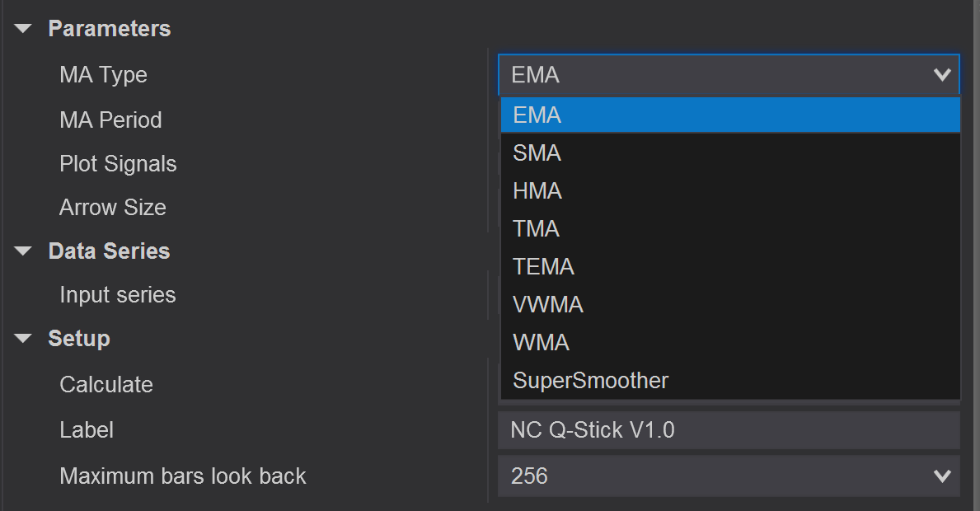980x511 pixels.
Task: Choose SuperSmoother smoothing type
Action: [x=589, y=380]
